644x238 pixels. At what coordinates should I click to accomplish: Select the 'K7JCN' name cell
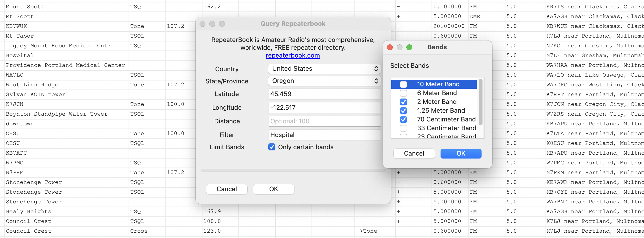[x=67, y=104]
